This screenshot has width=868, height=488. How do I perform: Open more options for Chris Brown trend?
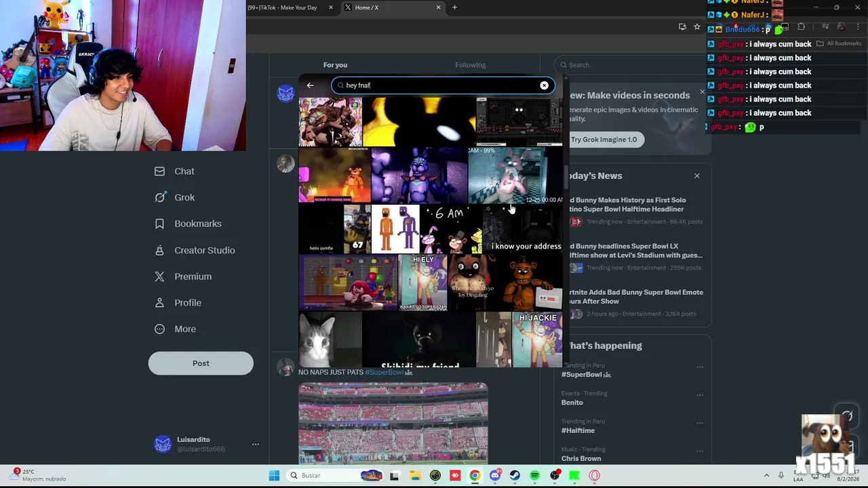700,451
